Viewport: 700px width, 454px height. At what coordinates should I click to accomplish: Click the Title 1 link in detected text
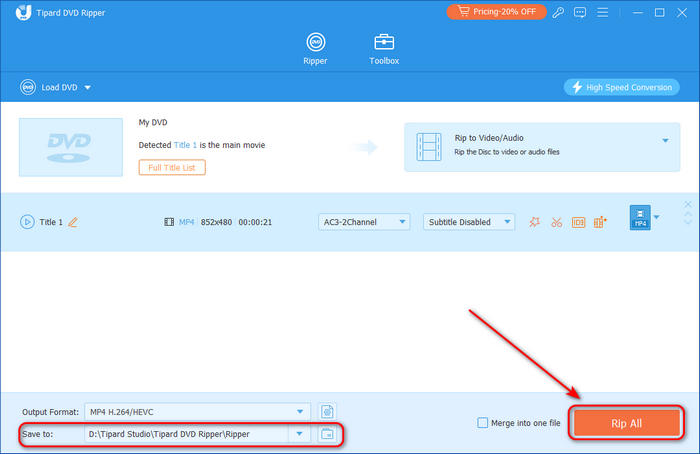185,145
